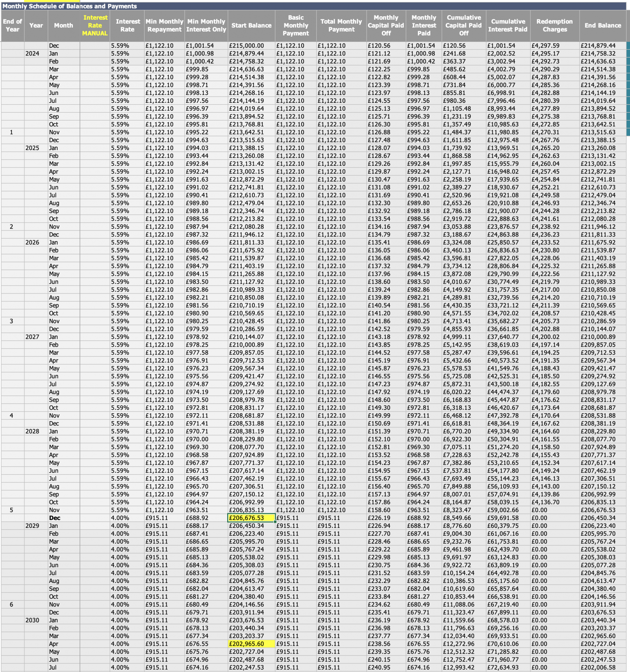Click the 'Total Monthly Payment' column header
The image size is (630, 672).
pyautogui.click(x=341, y=26)
